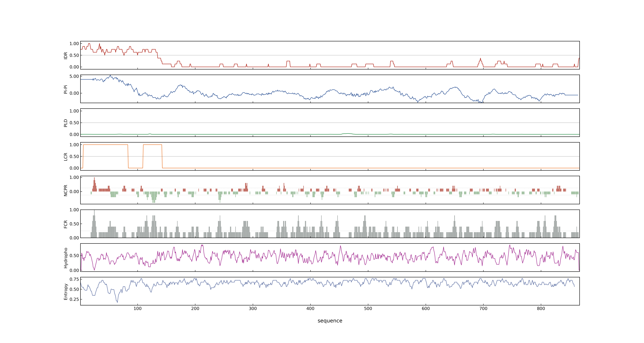Select the x-axis tick label 100

[x=137, y=309]
